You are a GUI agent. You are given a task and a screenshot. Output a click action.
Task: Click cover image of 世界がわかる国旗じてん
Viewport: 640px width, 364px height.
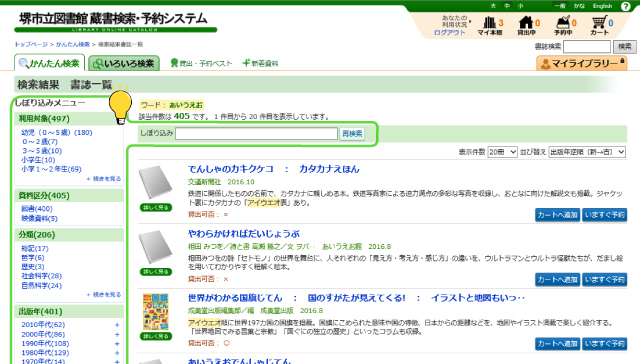pos(156,312)
